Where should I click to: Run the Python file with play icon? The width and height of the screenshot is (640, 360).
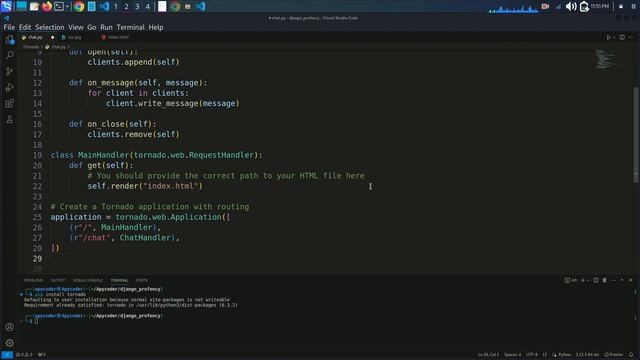click(x=608, y=37)
